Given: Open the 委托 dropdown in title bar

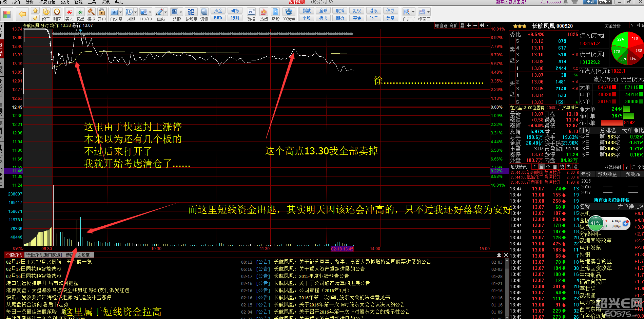Looking at the screenshot, I should [x=605, y=2].
